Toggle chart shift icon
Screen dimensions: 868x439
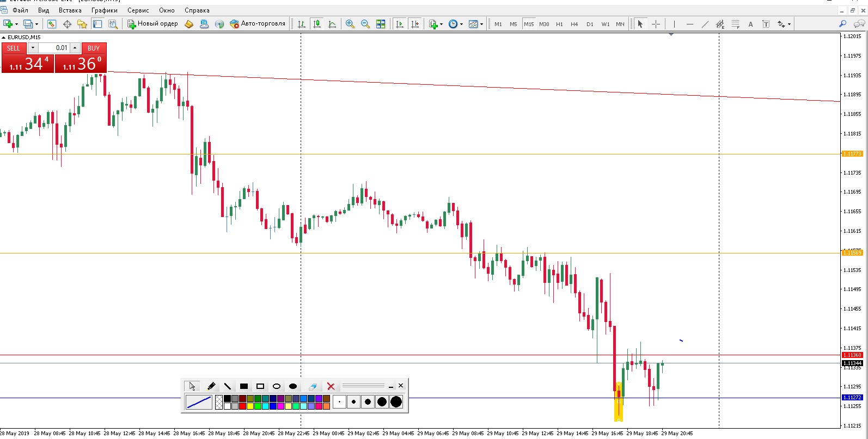(415, 24)
